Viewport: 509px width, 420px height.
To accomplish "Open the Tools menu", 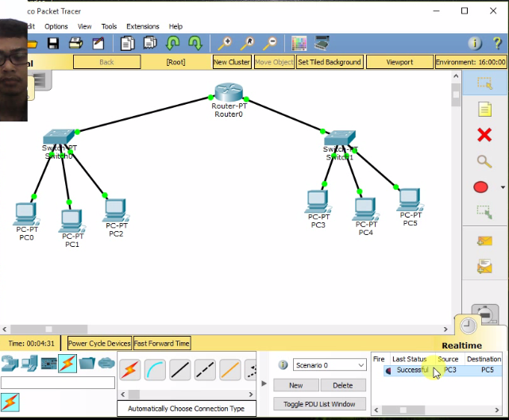I will 109,26.
